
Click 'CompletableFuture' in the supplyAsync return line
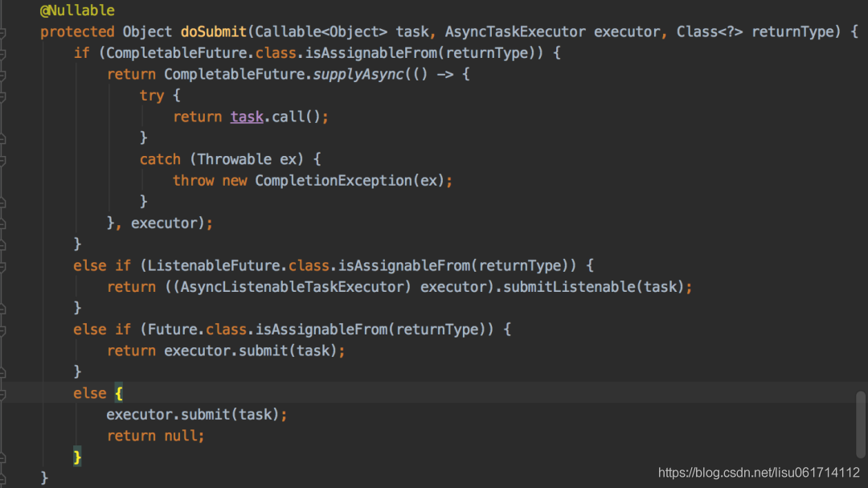point(234,74)
